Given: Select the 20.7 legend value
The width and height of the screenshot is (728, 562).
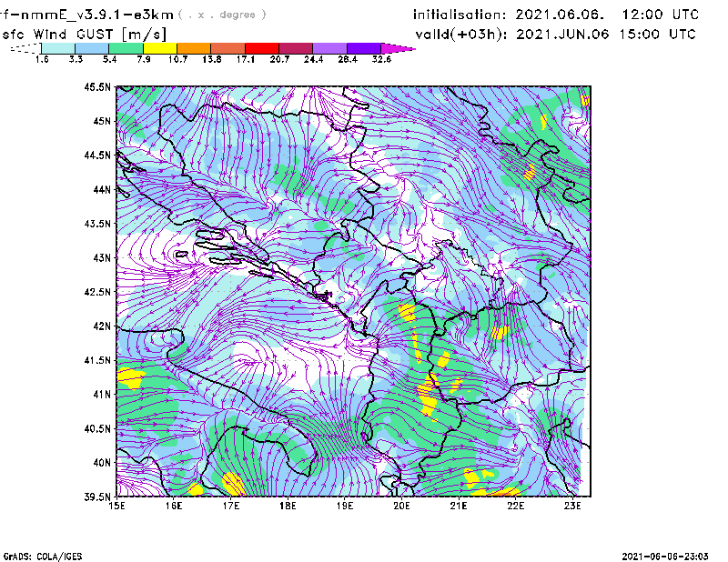Looking at the screenshot, I should [x=279, y=59].
